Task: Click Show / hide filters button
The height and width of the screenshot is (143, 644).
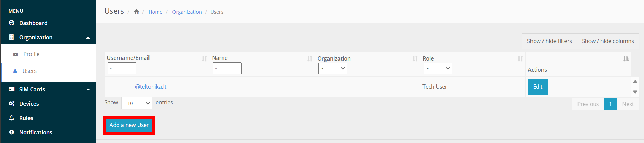Action: click(x=549, y=41)
